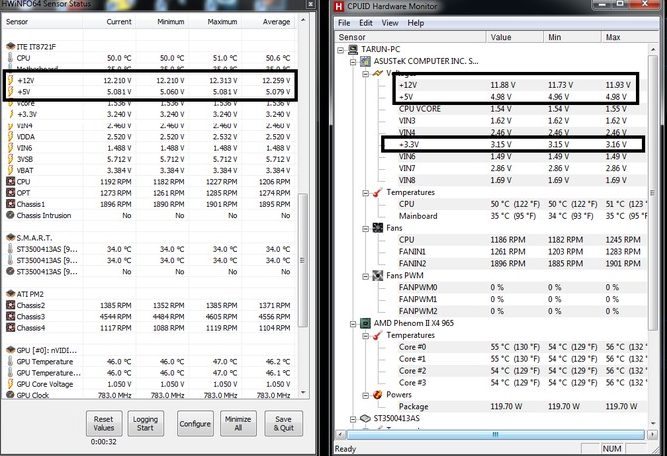Collapse the TARUN-PC tree node
Screen dimensions: 667x456
coord(341,50)
